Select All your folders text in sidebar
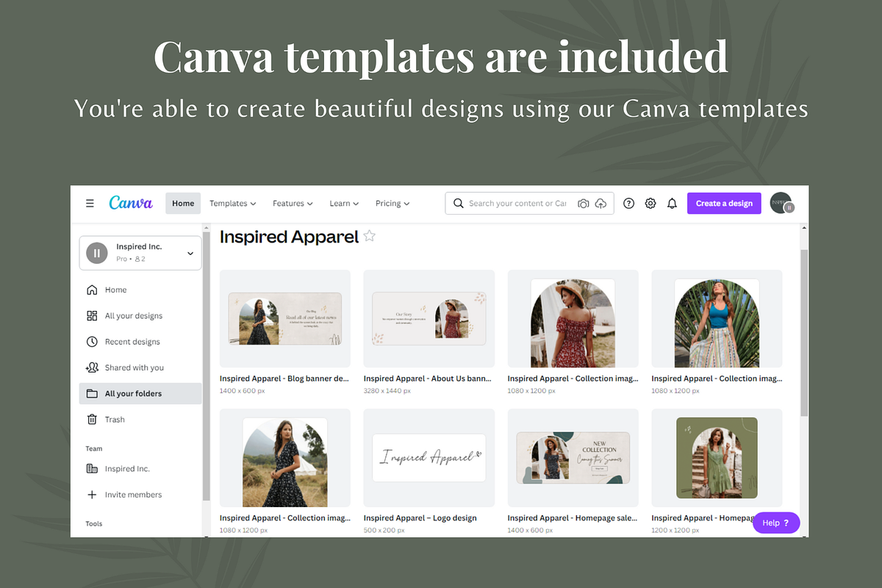 point(133,393)
